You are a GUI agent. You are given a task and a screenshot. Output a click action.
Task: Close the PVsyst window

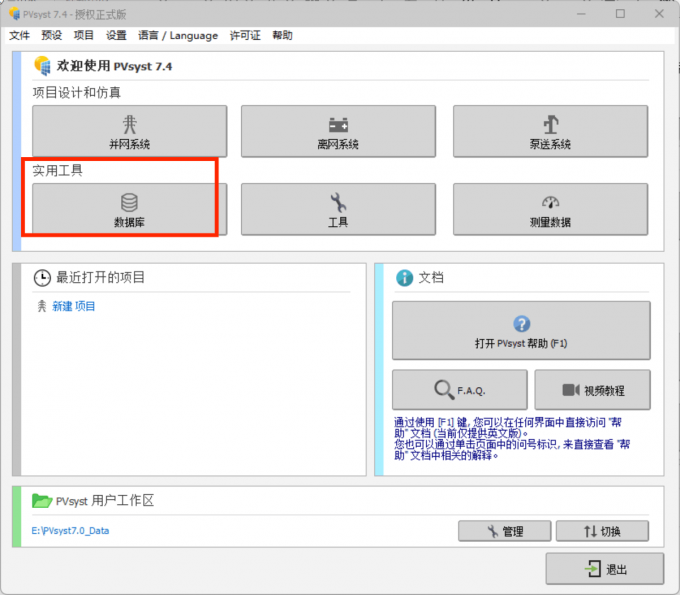[x=659, y=14]
